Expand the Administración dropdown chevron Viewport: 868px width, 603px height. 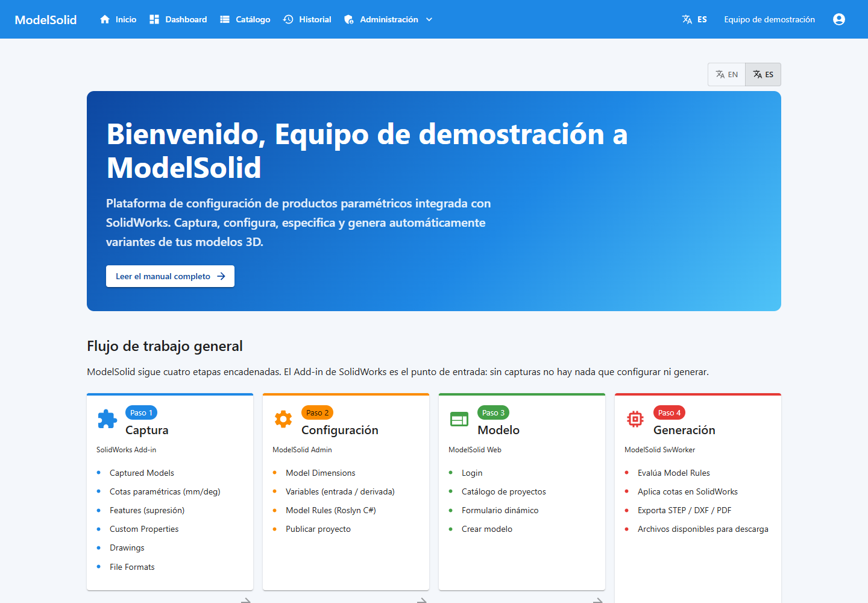tap(429, 19)
